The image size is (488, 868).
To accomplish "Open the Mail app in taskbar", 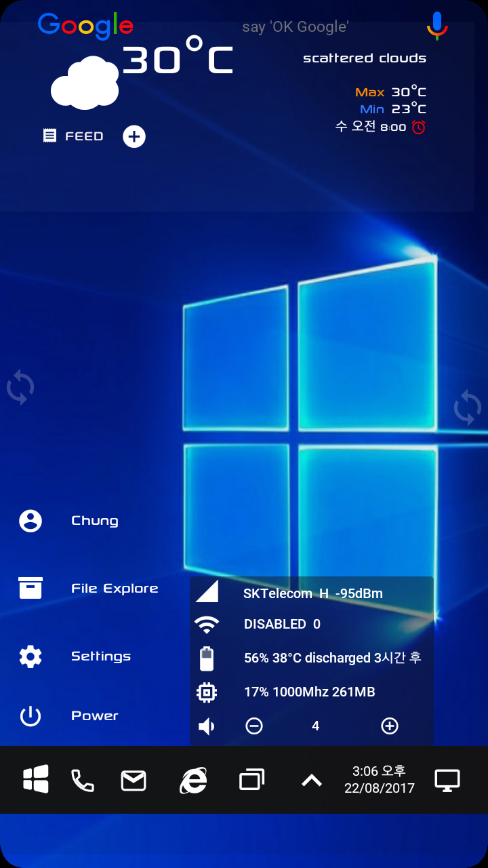I will [134, 781].
